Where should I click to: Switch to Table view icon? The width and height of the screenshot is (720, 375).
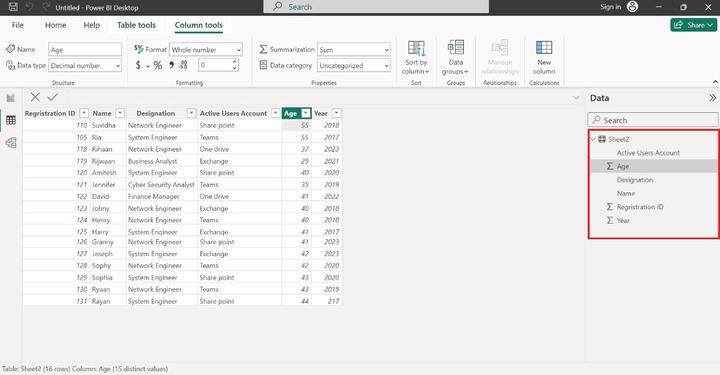coord(11,120)
